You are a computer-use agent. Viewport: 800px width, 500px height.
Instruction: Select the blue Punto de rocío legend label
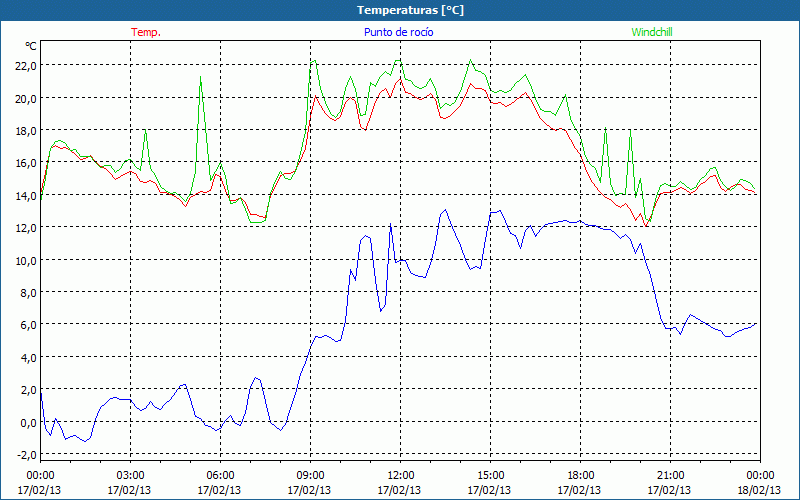pos(398,32)
